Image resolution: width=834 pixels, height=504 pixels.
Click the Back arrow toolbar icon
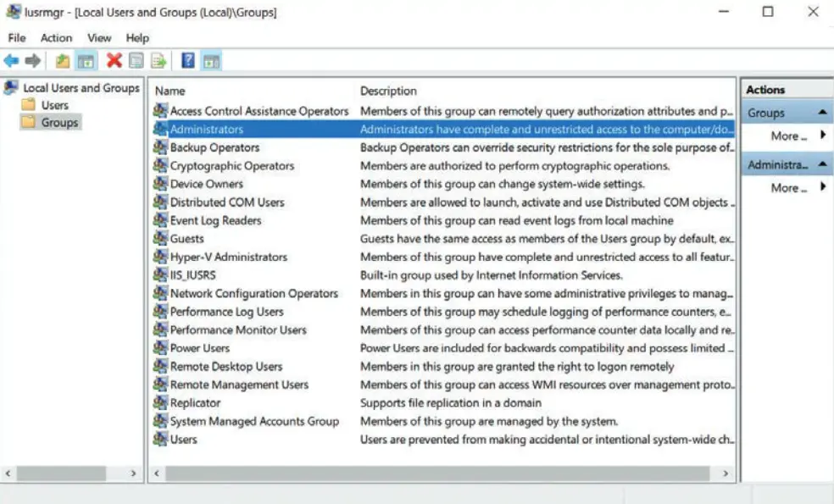click(x=11, y=61)
